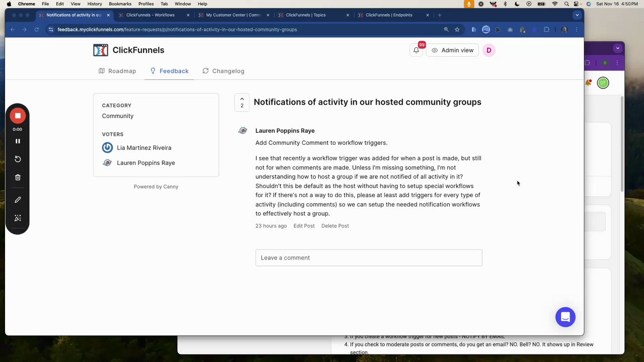Reload the current page
The image size is (644, 362).
click(x=36, y=30)
